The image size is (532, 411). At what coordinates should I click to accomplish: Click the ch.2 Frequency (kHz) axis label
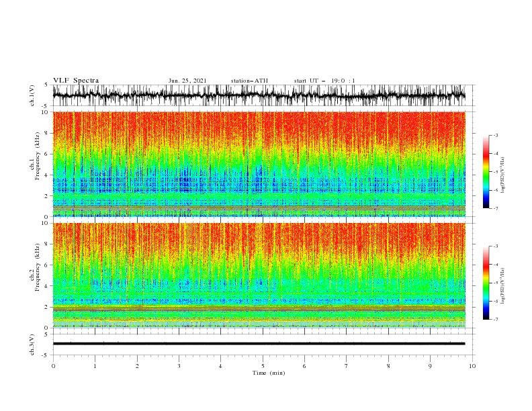(x=35, y=267)
